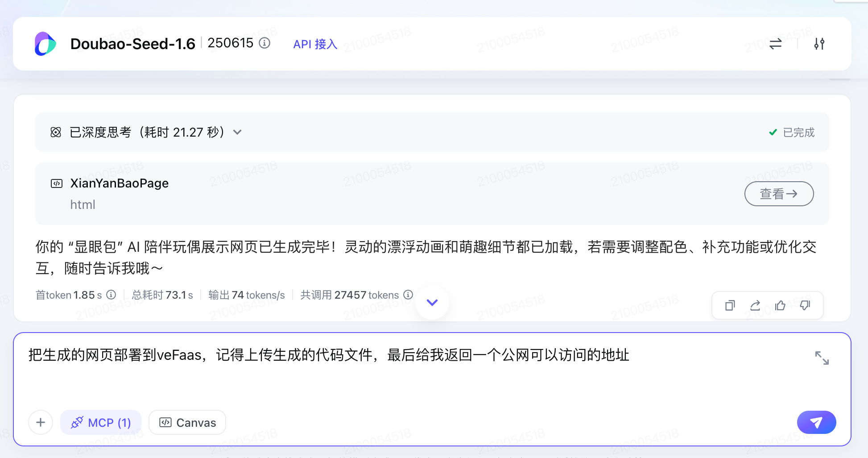Click the Doubao-Seed model logo icon
This screenshot has width=868, height=458.
coord(45,44)
